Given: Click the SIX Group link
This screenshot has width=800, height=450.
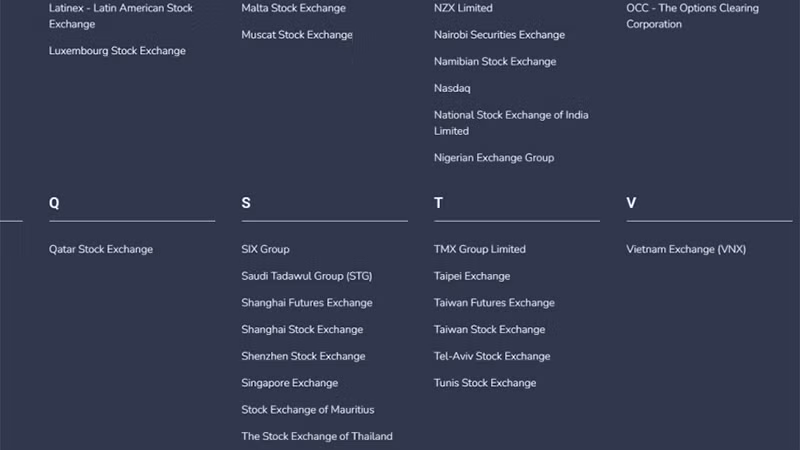Looking at the screenshot, I should click(x=265, y=249).
